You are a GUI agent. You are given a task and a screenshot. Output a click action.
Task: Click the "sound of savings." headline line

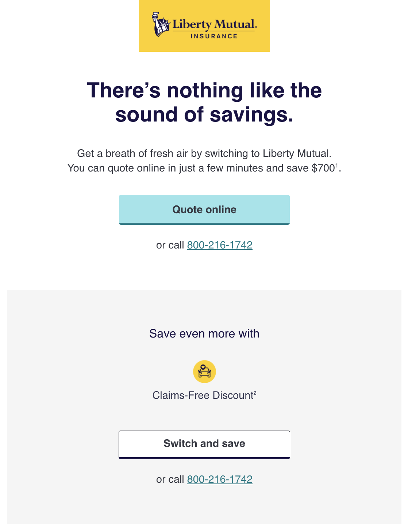coord(204,115)
